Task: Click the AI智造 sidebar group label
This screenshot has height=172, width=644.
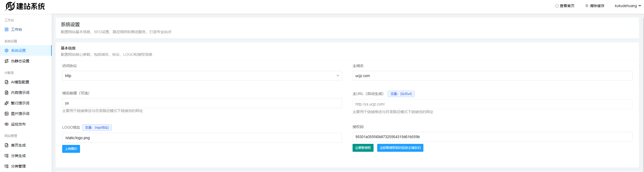Action: point(9,73)
